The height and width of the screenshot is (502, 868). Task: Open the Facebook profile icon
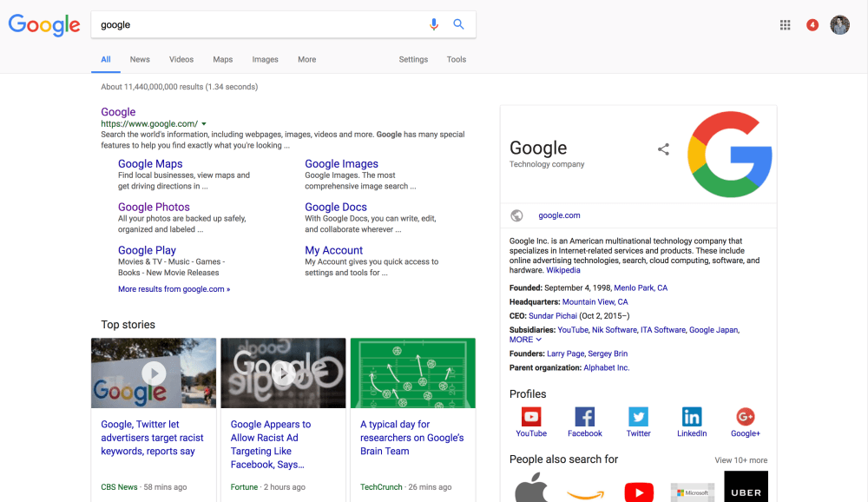584,417
